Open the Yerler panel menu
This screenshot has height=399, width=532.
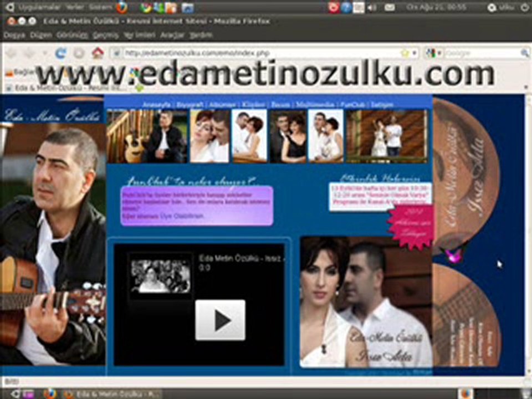coord(75,7)
